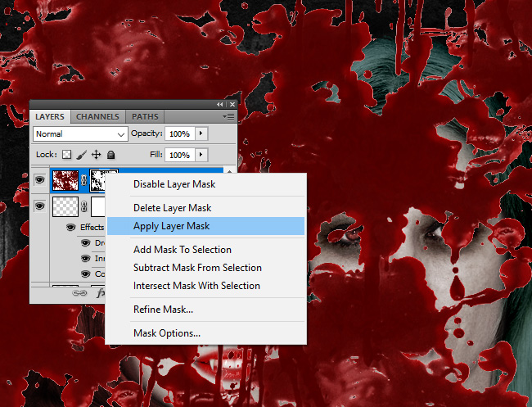The image size is (532, 407).
Task: Click the lock transparent pixels icon
Action: point(67,155)
